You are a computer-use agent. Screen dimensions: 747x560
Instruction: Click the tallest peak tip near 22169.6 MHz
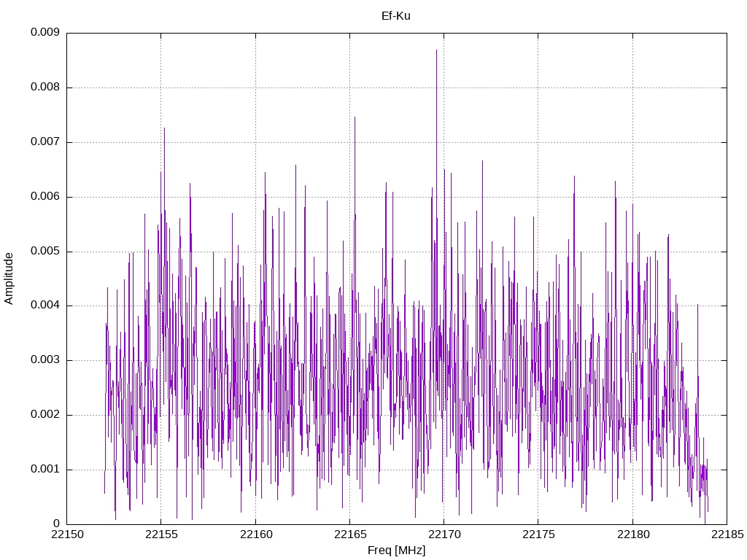[x=436, y=50]
